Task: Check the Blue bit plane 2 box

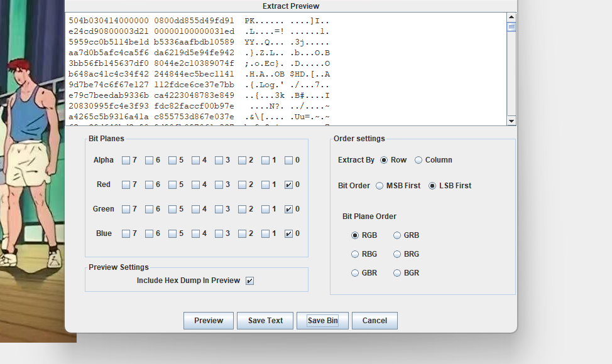Action: point(242,233)
